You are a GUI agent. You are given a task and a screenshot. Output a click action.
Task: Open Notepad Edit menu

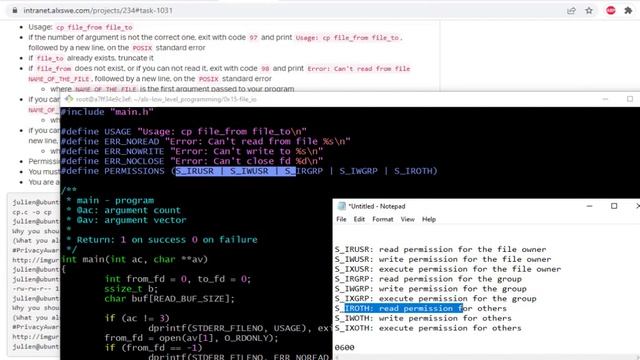click(359, 219)
